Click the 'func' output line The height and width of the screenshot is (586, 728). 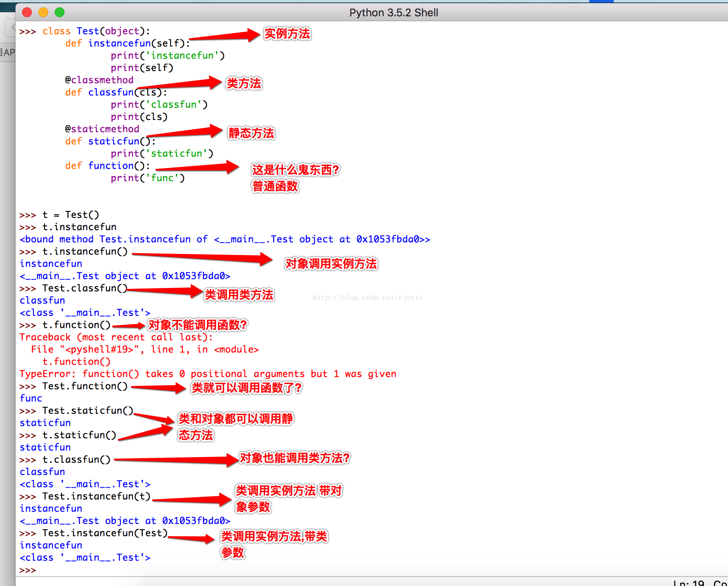click(x=31, y=398)
